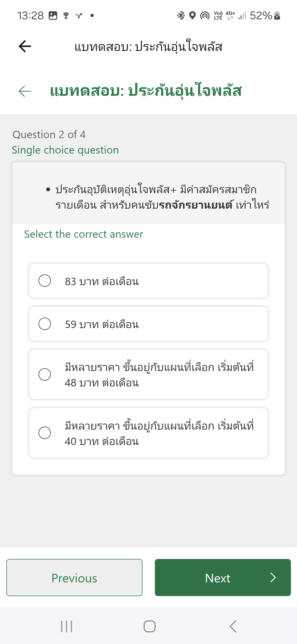Tap the image notification icon in the status bar

(53, 16)
